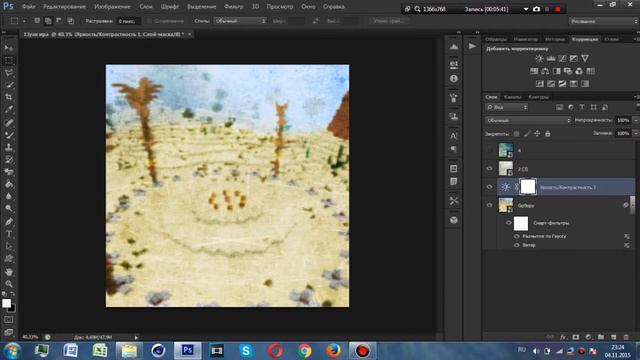
Task: Hide the bottom smart object layer
Action: point(489,205)
